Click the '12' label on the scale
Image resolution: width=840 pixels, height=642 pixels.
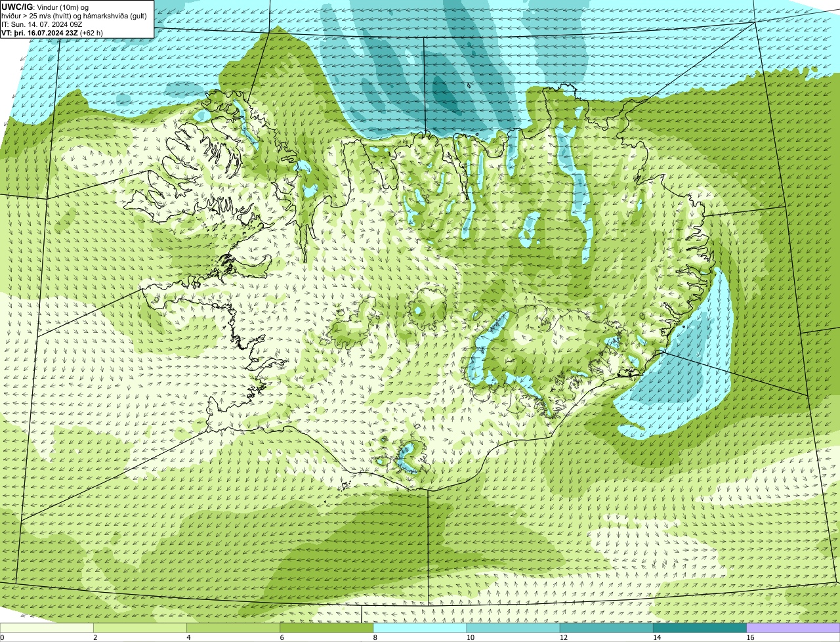563,637
